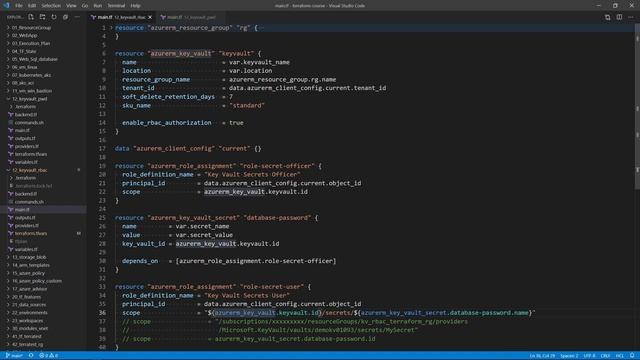Viewport: 640px width, 360px height.
Task: Select the active main.tf 12_keyvault_rbac tab
Action: pos(122,17)
